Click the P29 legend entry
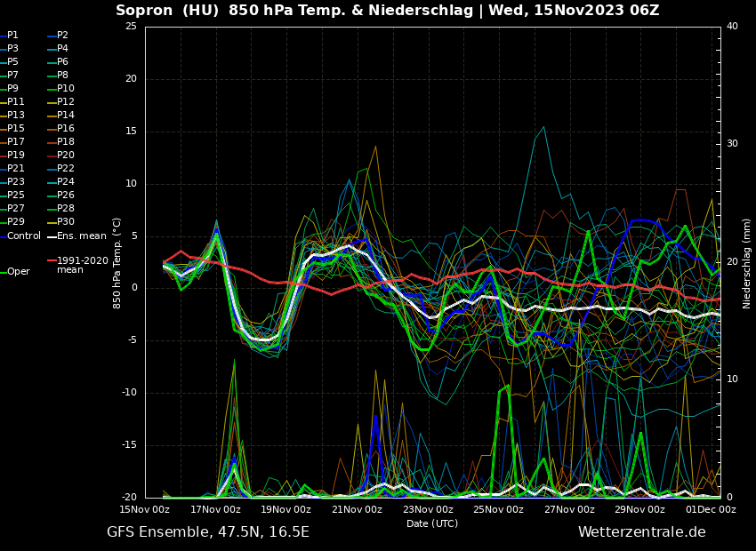This screenshot has width=756, height=551. click(15, 222)
